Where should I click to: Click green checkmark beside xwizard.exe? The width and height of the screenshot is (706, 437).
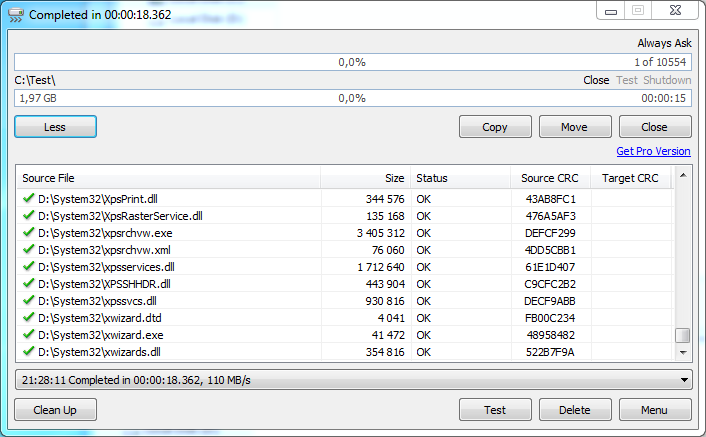click(x=29, y=334)
